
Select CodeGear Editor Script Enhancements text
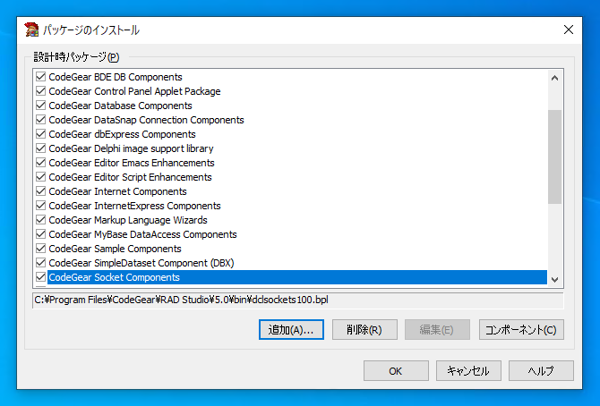point(130,177)
